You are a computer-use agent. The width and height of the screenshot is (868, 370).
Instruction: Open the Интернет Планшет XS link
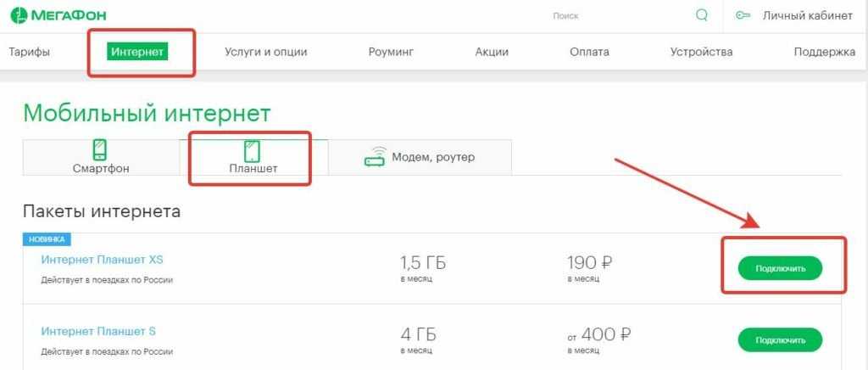pyautogui.click(x=102, y=259)
